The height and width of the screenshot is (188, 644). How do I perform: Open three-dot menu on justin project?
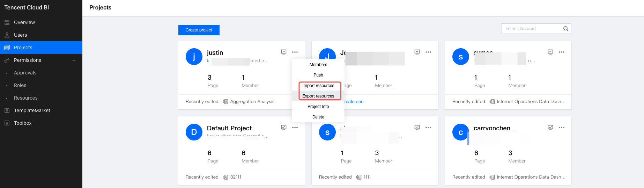point(295,52)
